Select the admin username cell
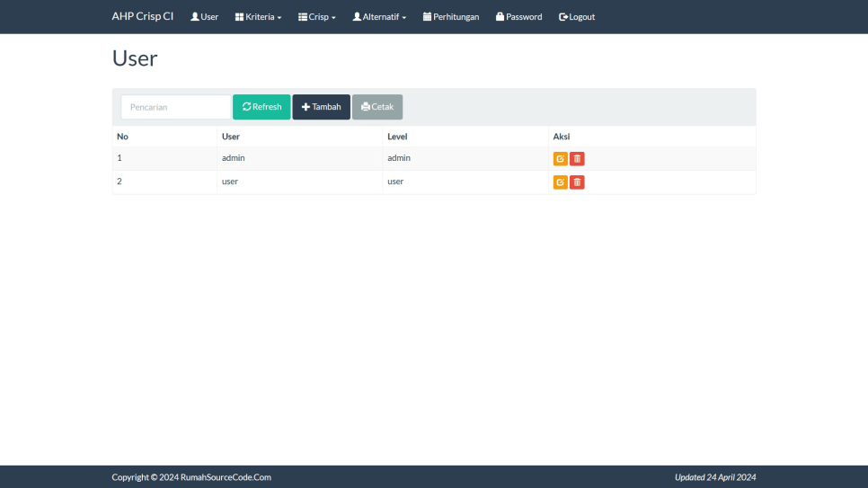 [x=234, y=158]
